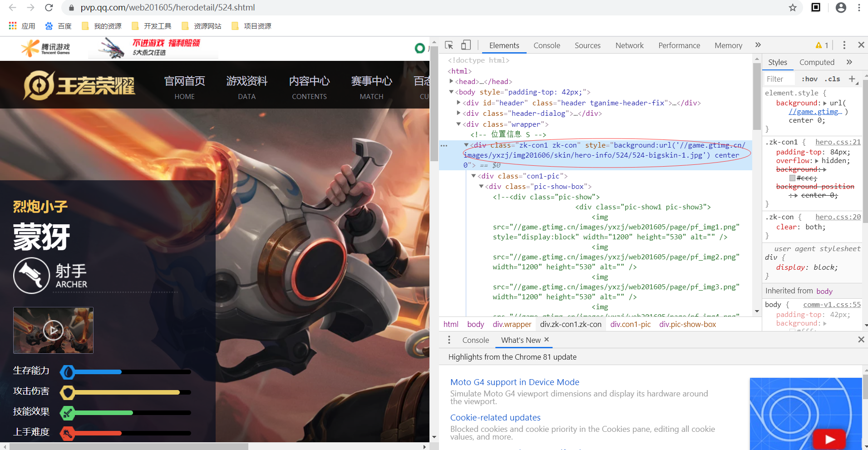Collapse the con1-pic div node

[x=473, y=176]
